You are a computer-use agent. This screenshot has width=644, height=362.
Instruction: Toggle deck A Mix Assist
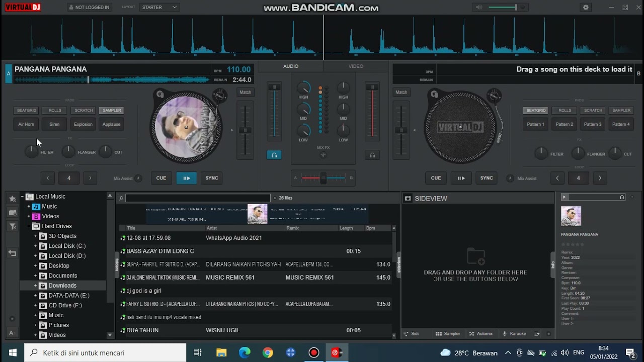[x=138, y=178]
